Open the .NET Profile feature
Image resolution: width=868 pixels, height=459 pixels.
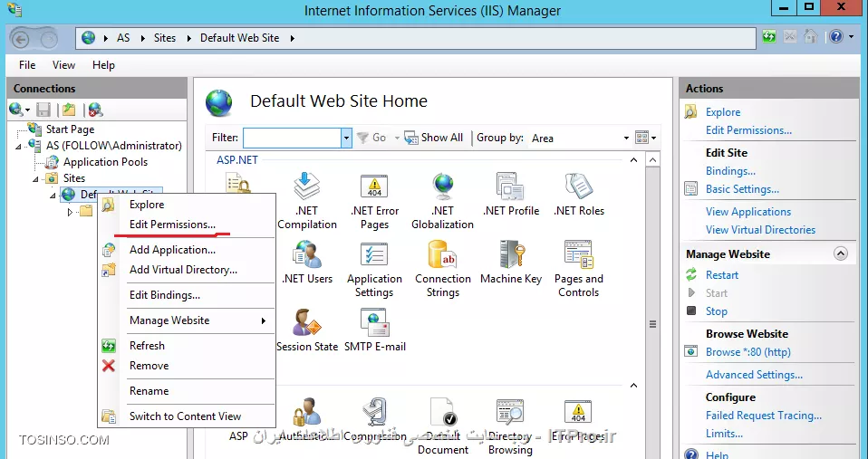click(x=510, y=195)
